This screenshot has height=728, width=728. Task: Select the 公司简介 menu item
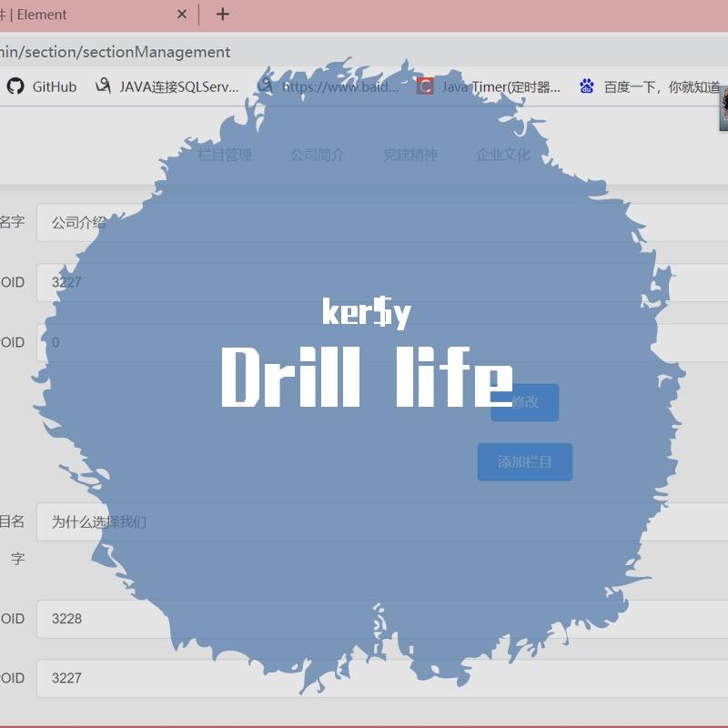317,154
